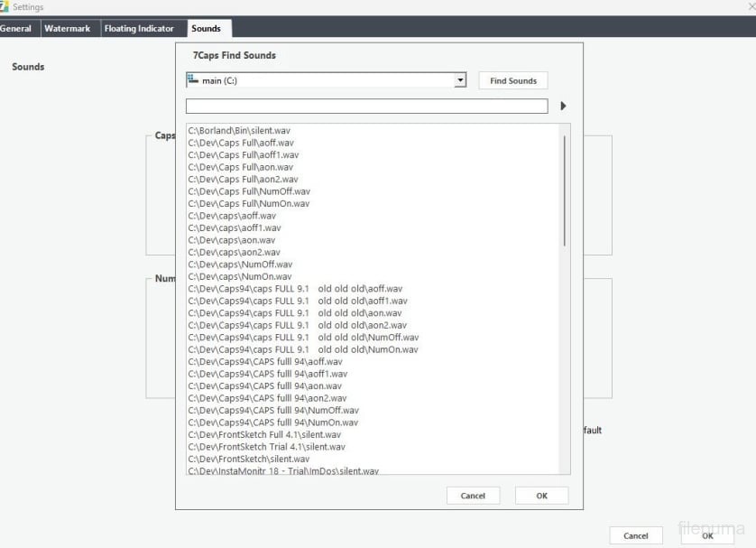Image resolution: width=756 pixels, height=548 pixels.
Task: Click the sound list vertical scrollbar
Action: click(565, 190)
